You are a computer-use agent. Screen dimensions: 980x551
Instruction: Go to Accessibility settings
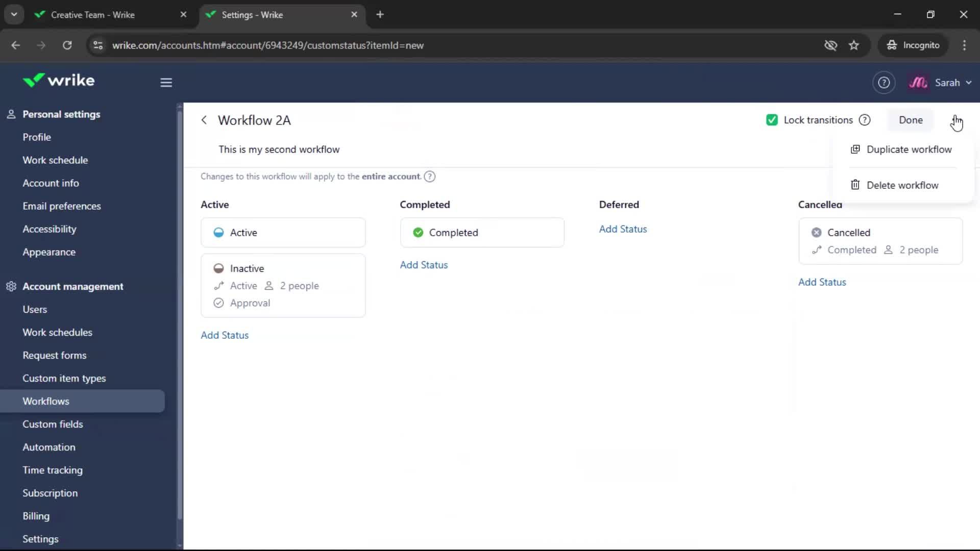[50, 229]
